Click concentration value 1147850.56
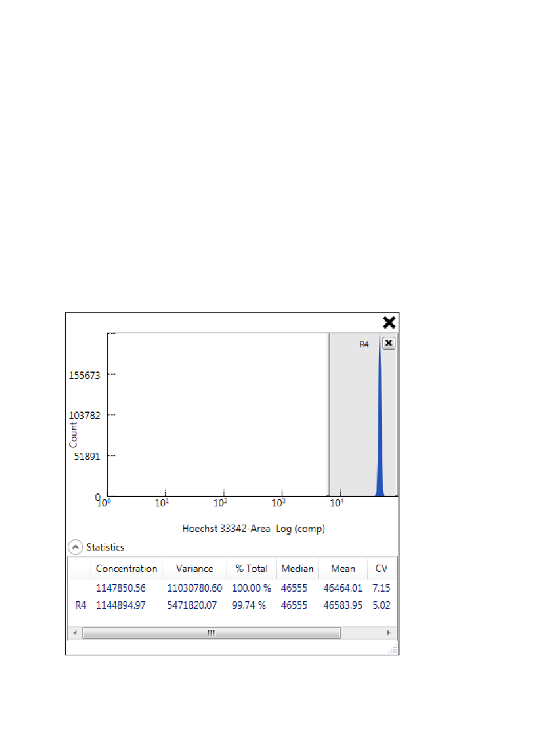The height and width of the screenshot is (756, 559). 121,588
